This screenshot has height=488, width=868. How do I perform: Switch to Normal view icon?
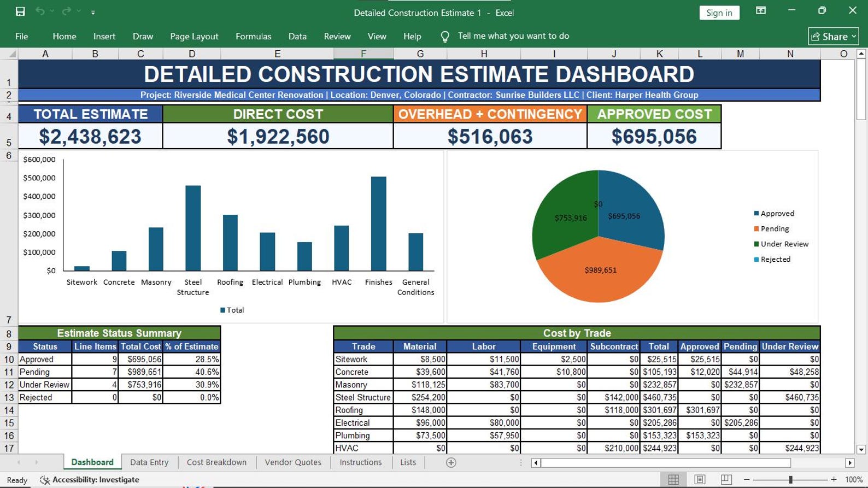[x=673, y=480]
